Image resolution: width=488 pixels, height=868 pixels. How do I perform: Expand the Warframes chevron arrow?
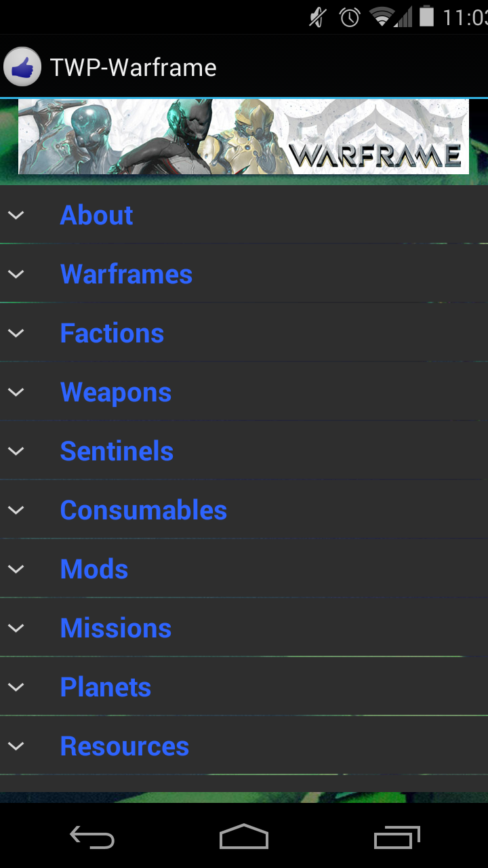(16, 274)
